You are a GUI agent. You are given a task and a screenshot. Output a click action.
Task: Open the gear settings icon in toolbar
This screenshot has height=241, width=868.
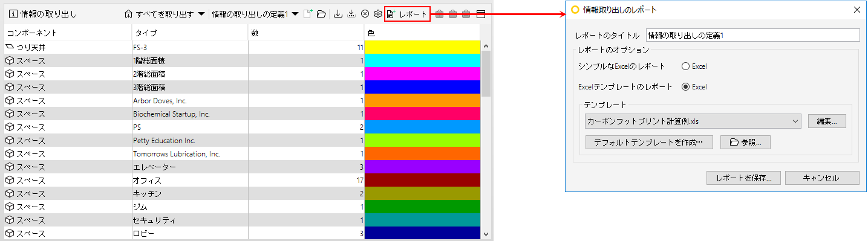[377, 14]
